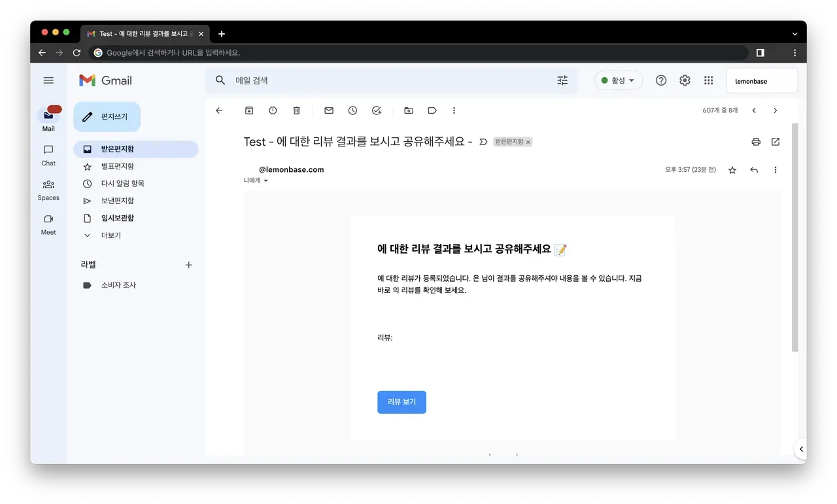The width and height of the screenshot is (837, 504).
Task: Select 보낸편지함 sent folder
Action: (x=135, y=201)
